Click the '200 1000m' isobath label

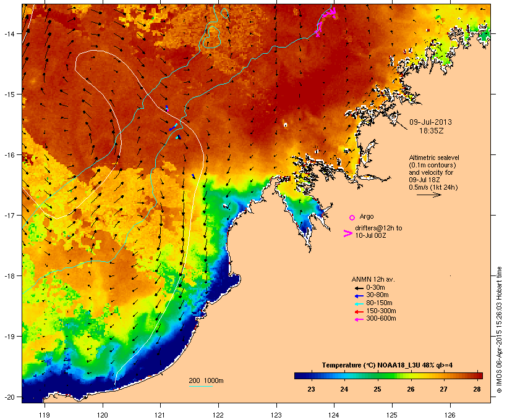tap(206, 380)
